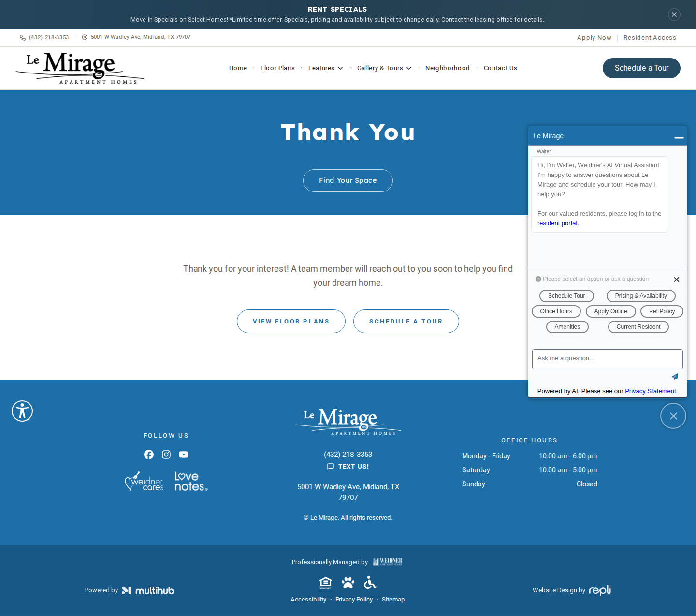This screenshot has height=616, width=696.
Task: Click the View Floor Plans button
Action: [x=291, y=321]
